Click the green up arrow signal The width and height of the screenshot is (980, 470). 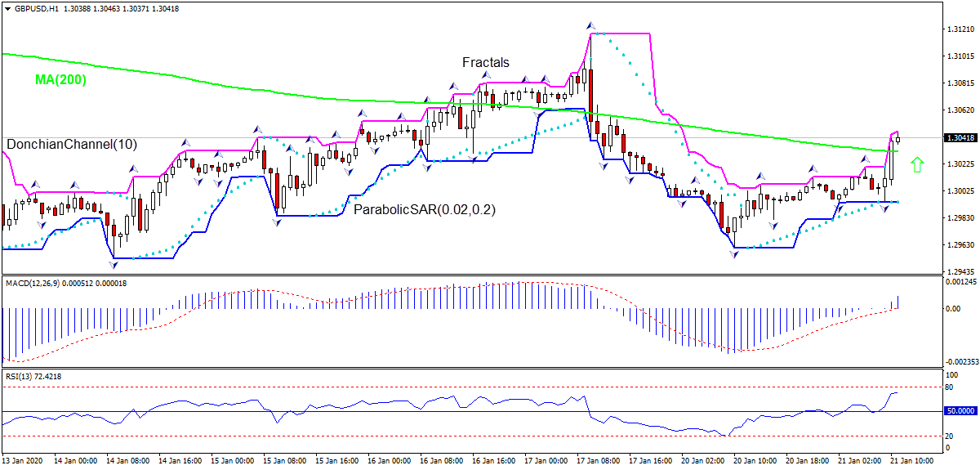pyautogui.click(x=917, y=165)
